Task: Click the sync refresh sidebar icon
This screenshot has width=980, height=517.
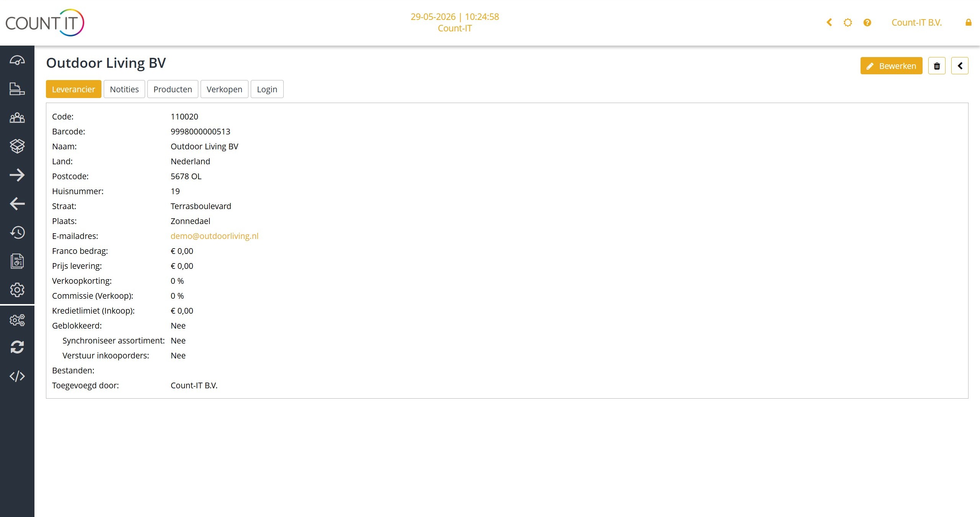Action: click(x=17, y=347)
